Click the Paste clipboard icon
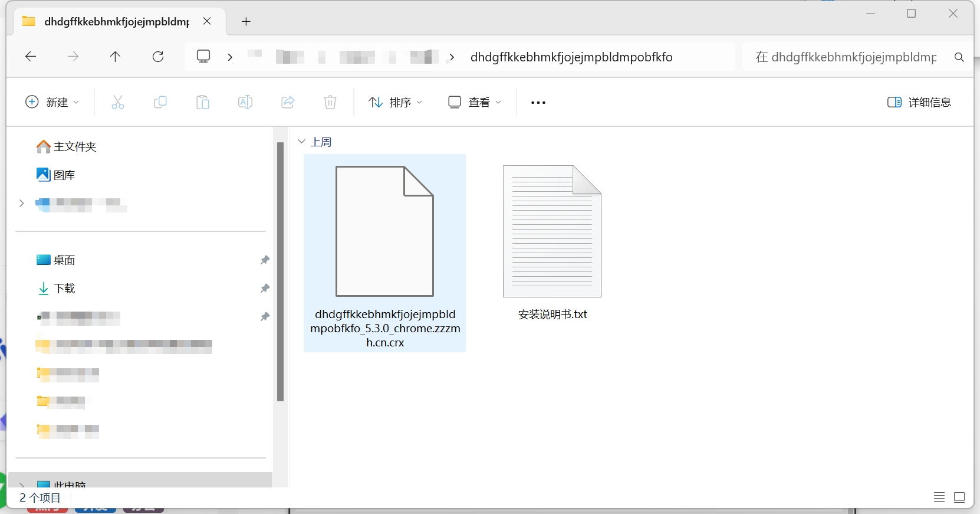The image size is (980, 514). tap(203, 102)
